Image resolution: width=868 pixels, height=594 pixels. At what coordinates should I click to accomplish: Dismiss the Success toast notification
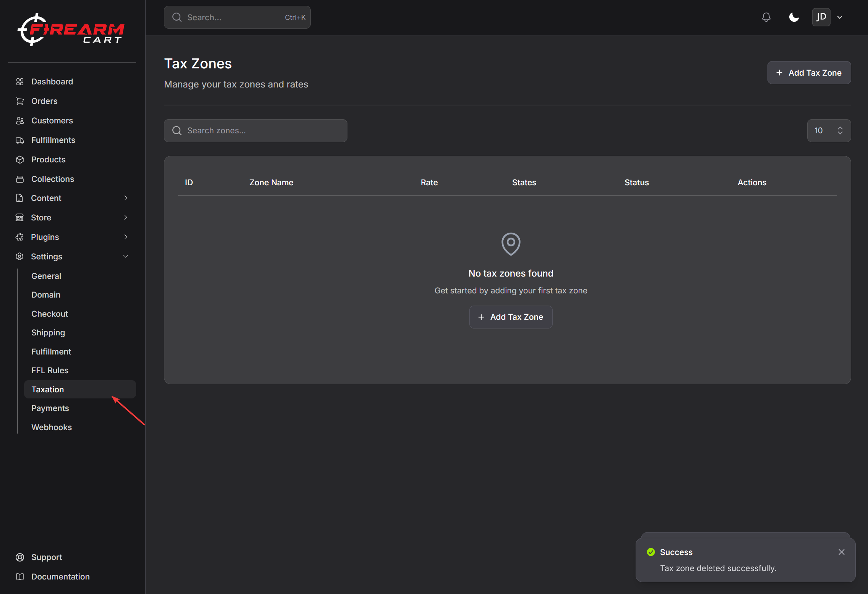point(841,552)
